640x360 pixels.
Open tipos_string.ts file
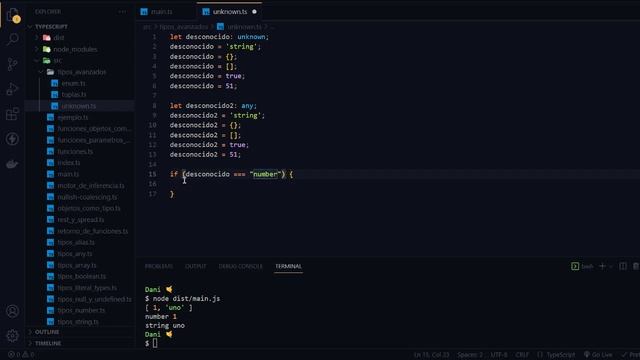(78, 322)
